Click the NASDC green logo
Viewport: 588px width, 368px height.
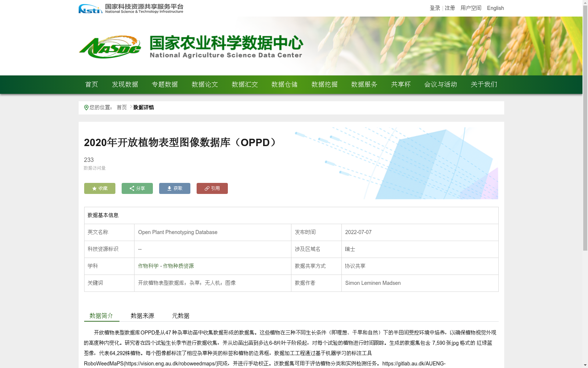[110, 47]
